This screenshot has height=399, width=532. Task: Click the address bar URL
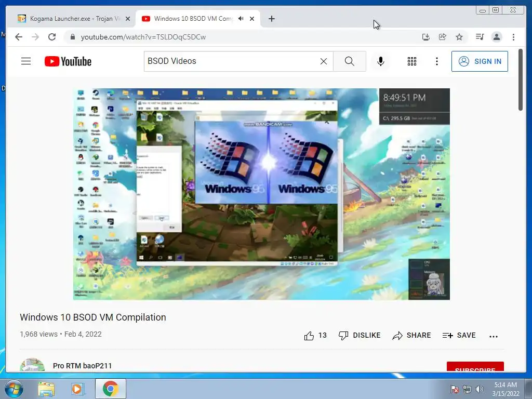coord(143,37)
